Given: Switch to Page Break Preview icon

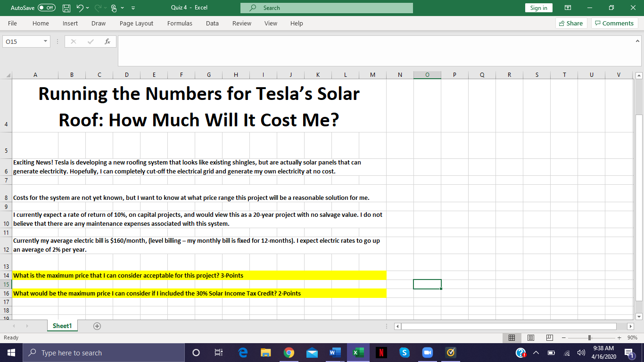Looking at the screenshot, I should pyautogui.click(x=549, y=337).
